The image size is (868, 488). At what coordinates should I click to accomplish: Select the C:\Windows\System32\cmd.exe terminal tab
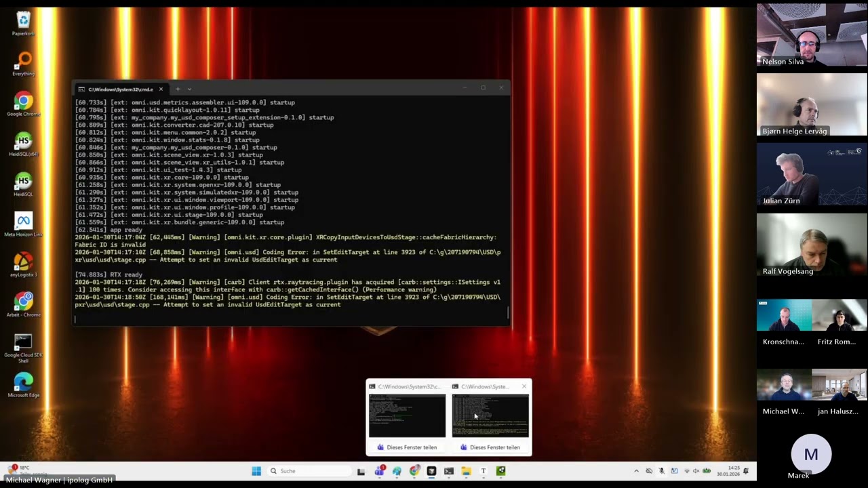coord(121,89)
